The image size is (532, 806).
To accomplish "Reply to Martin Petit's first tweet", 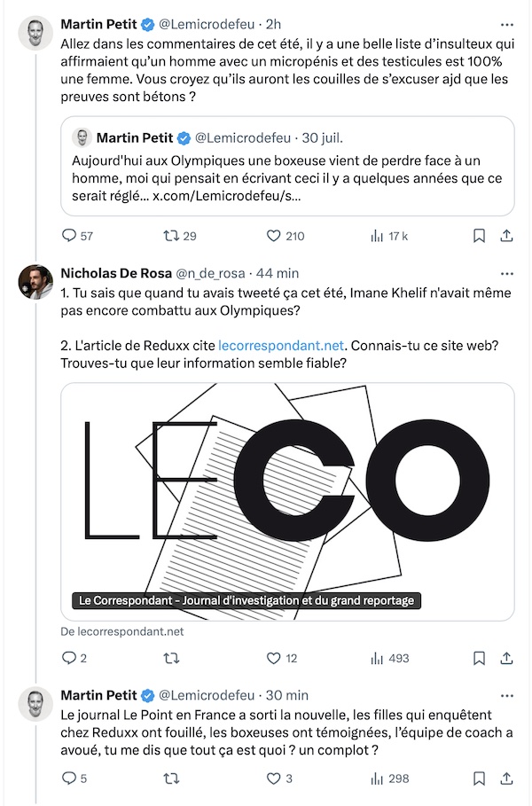I will coord(69,236).
